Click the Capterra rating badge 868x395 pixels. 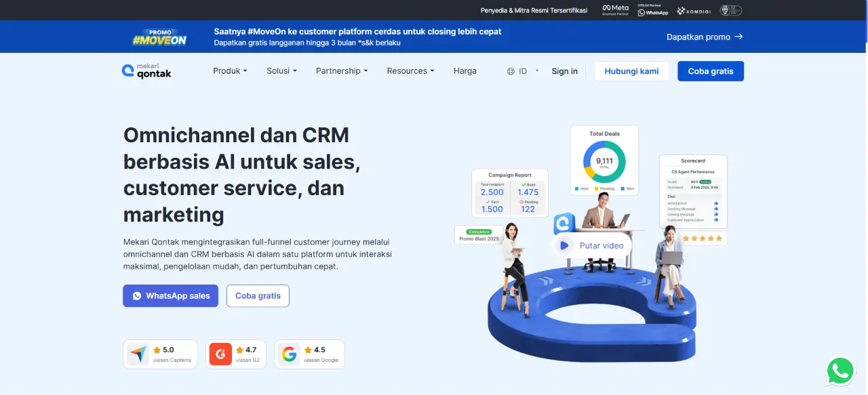(160, 354)
